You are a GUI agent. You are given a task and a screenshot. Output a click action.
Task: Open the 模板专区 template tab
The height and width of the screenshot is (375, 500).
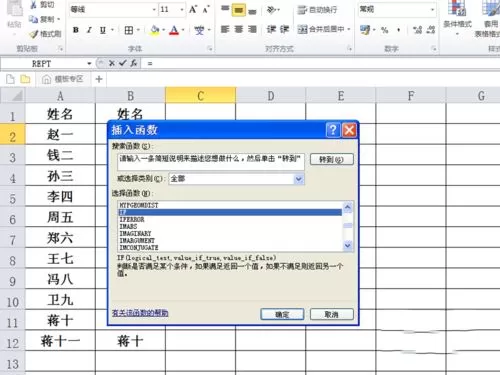point(63,79)
